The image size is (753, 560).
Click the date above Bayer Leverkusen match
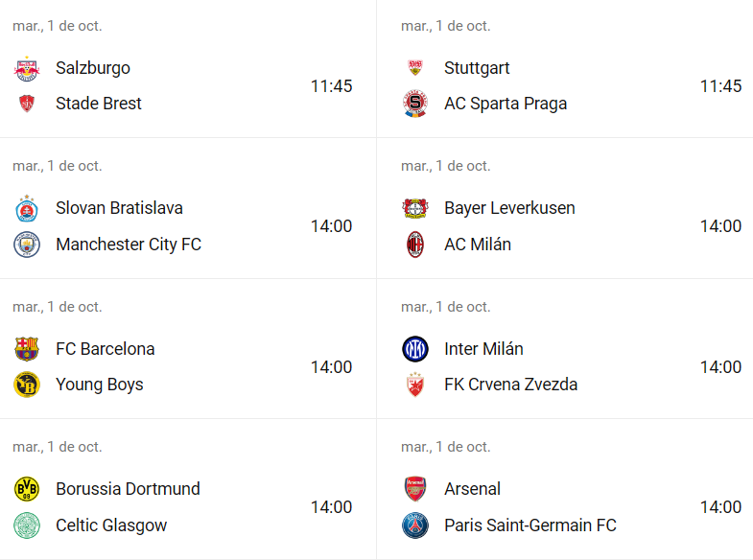coord(445,166)
